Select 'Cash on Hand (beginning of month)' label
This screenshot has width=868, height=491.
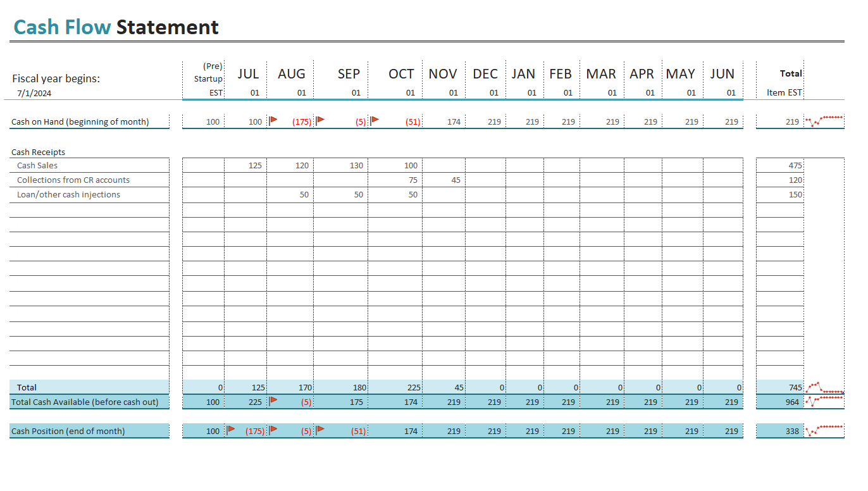click(80, 121)
